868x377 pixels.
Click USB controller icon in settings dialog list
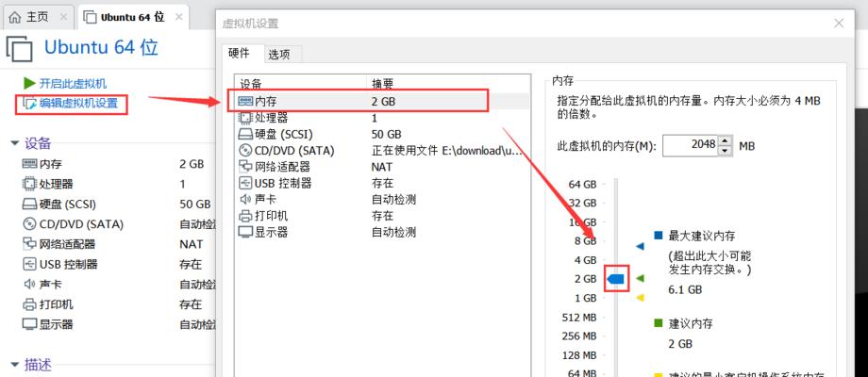pos(246,183)
